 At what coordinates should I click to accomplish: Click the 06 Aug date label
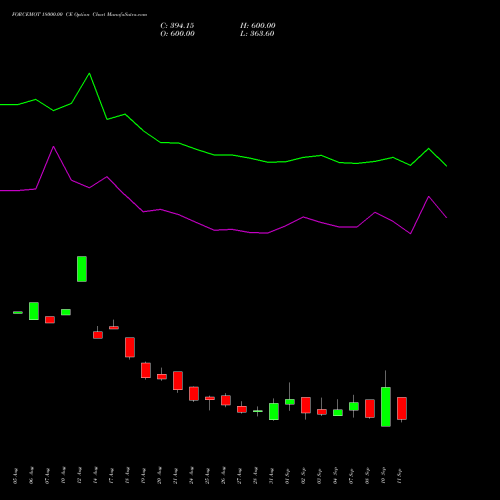32,476
